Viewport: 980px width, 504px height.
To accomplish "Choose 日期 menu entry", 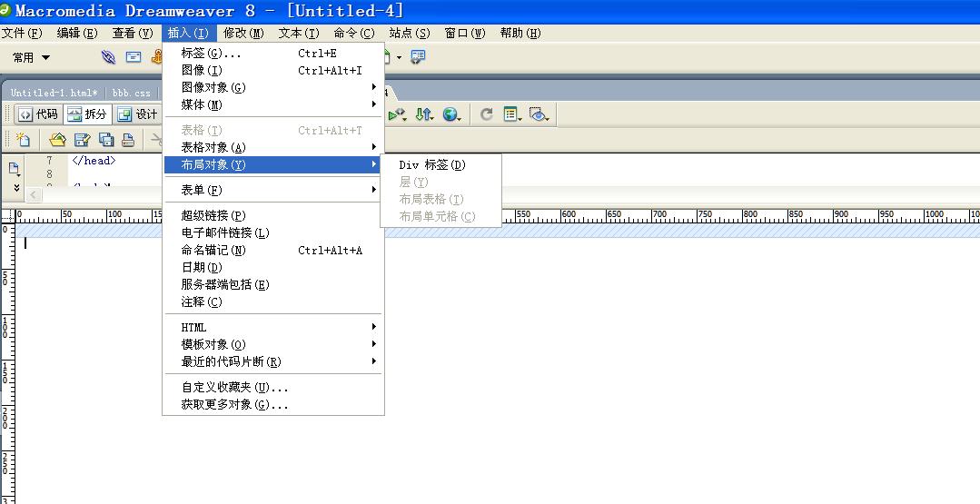I will click(x=273, y=267).
